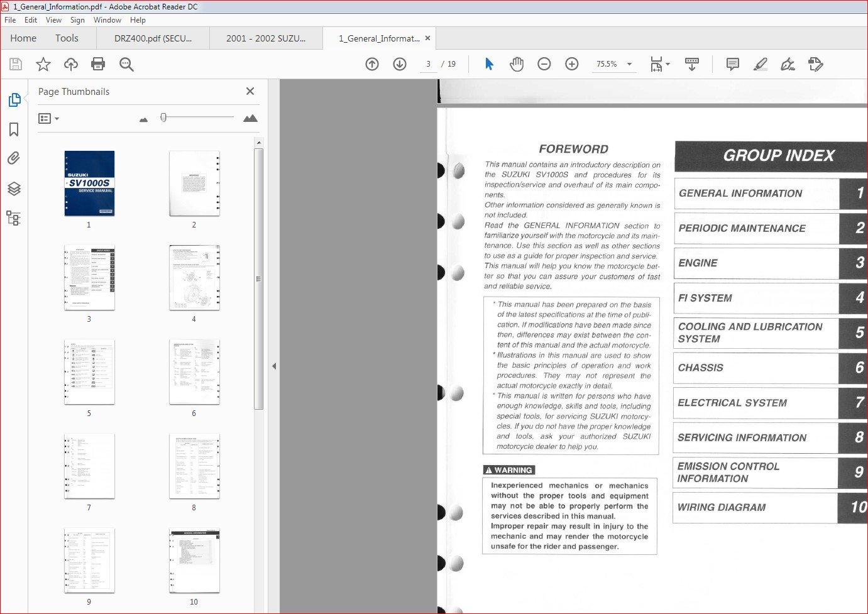Select page 7 thumbnail
The height and width of the screenshot is (614, 868).
[x=89, y=466]
